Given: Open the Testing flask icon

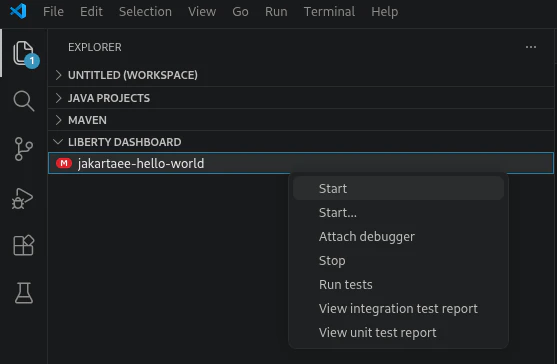Looking at the screenshot, I should coord(24,293).
